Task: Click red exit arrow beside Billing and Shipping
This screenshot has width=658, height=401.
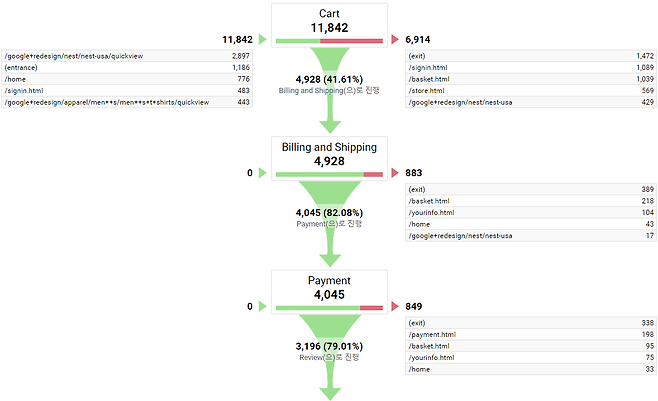Action: 396,173
